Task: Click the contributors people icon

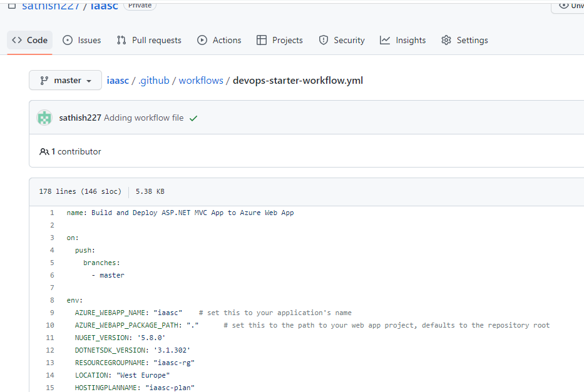Action: [x=44, y=151]
